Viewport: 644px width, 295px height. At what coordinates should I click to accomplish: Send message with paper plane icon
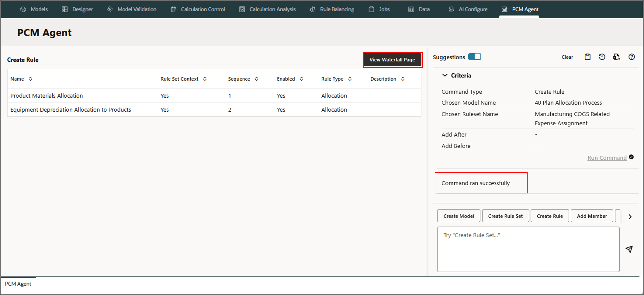629,249
